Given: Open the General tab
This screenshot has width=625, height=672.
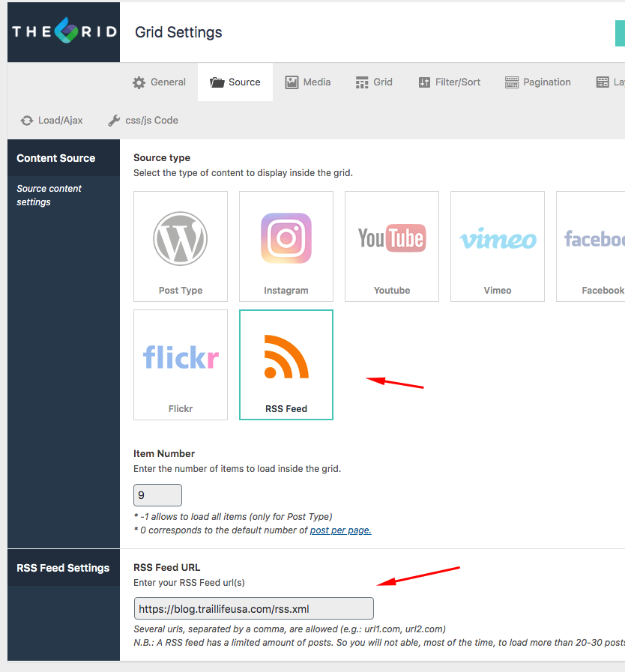Looking at the screenshot, I should (x=159, y=82).
